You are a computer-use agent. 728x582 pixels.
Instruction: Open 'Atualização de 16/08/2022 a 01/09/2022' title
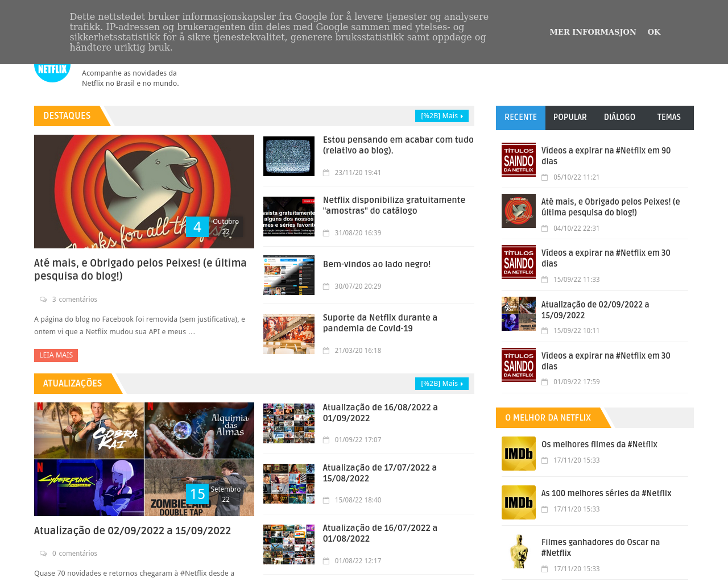pos(380,413)
